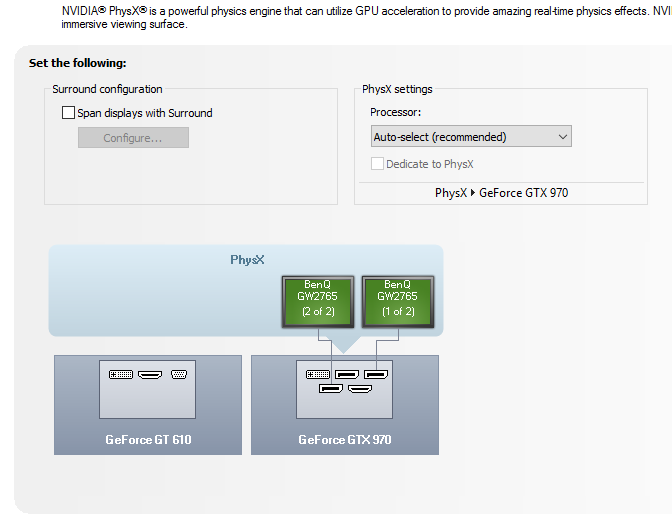Click the GeForce GTX 970 DVI port icon
Screen dimensions: 672x524
(x=318, y=374)
